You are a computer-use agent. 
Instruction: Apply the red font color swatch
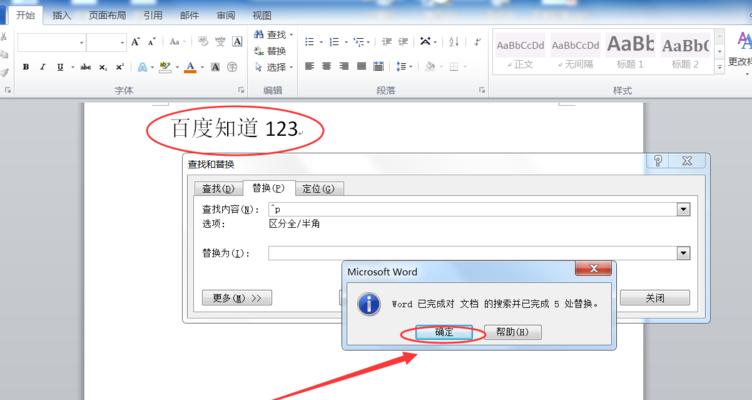[190, 67]
